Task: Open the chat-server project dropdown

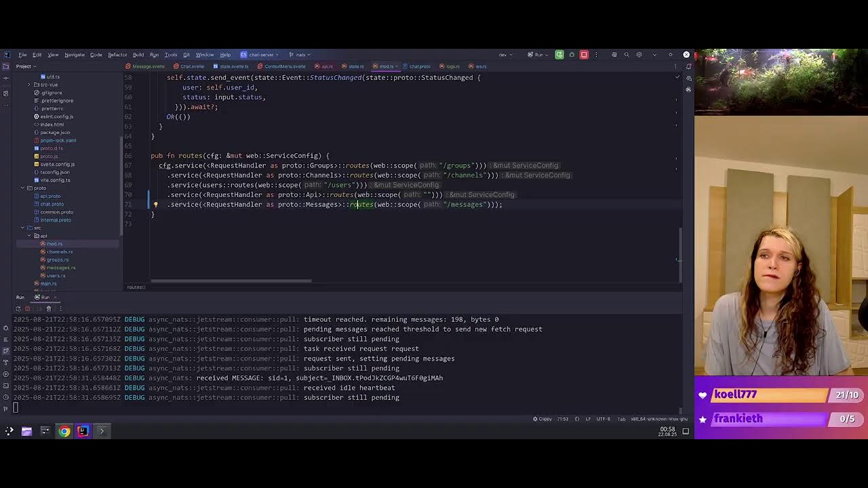Action: [260, 55]
